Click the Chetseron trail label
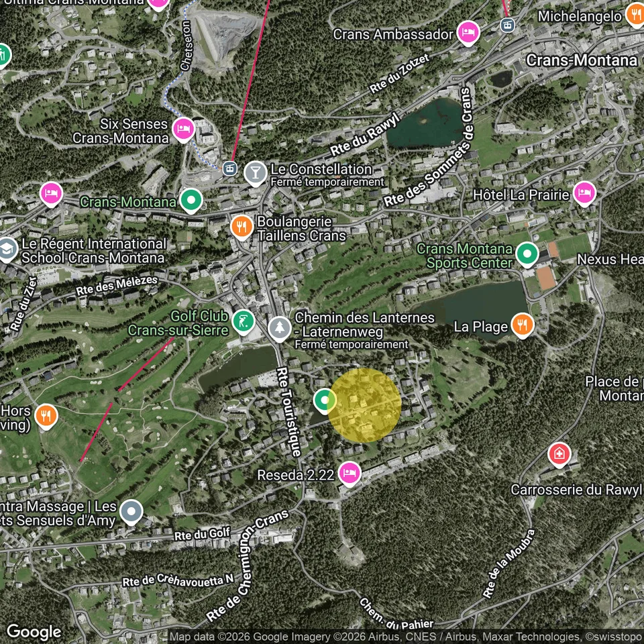Image resolution: width=644 pixels, height=644 pixels. [x=186, y=46]
